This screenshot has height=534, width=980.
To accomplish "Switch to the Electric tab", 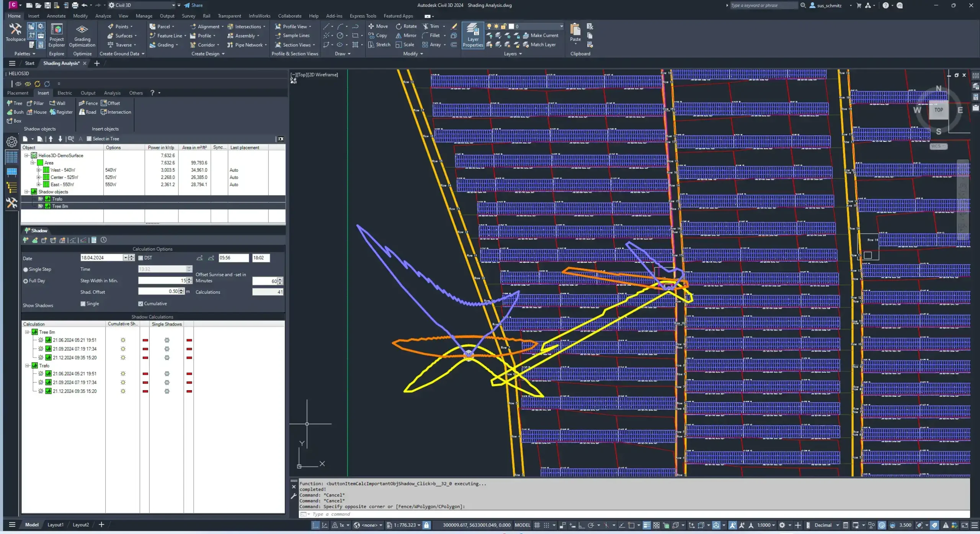I will click(64, 93).
